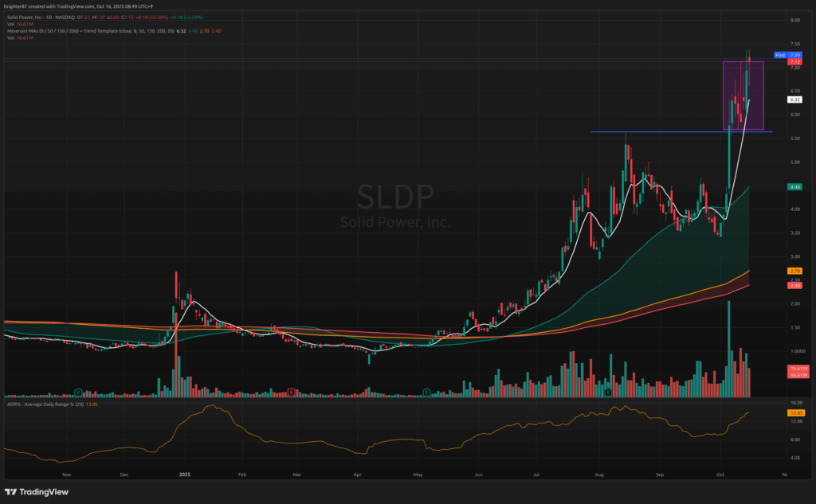
Task: Click the event marker icon in mid-August
Action: point(608,391)
